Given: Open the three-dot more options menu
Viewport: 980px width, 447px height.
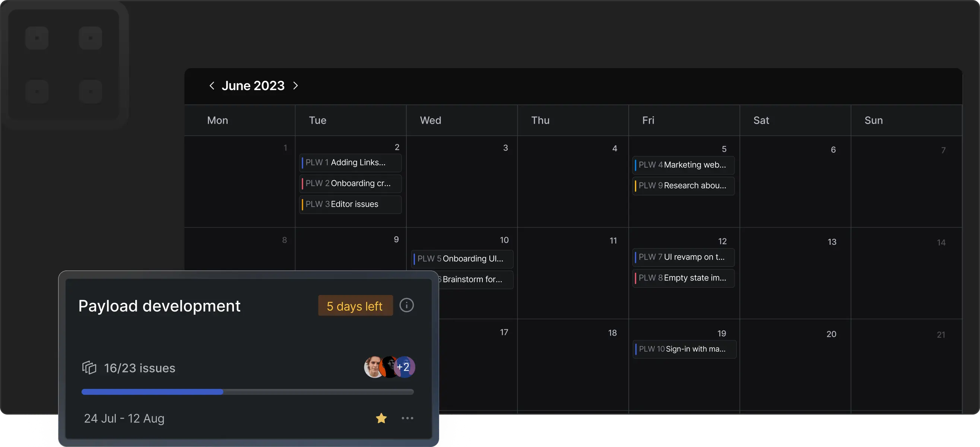Looking at the screenshot, I should pyautogui.click(x=407, y=418).
